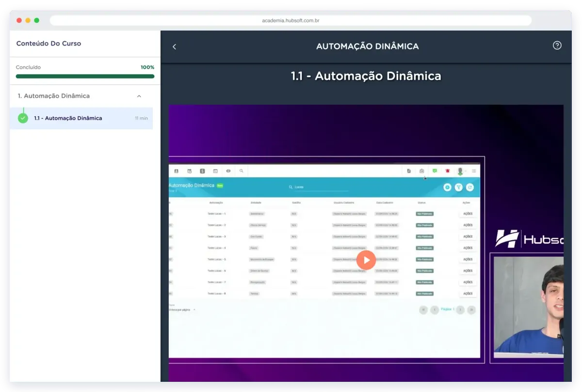Click the Entidade column header in video
582x392 pixels.
point(256,203)
